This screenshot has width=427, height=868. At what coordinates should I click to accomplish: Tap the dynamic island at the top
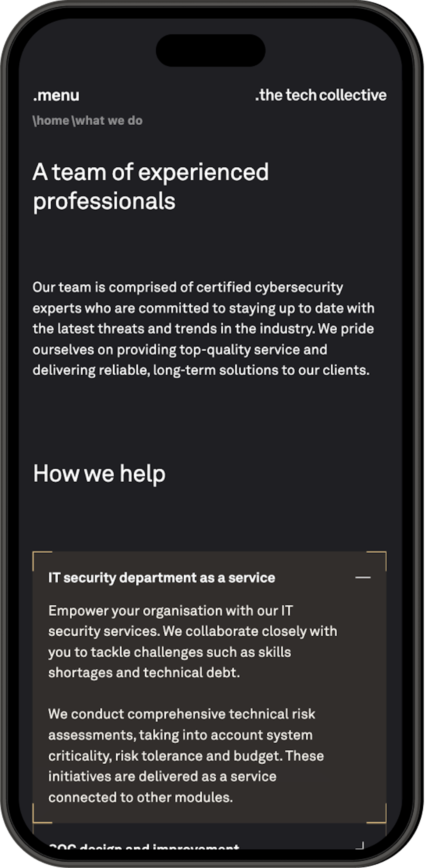pyautogui.click(x=210, y=50)
